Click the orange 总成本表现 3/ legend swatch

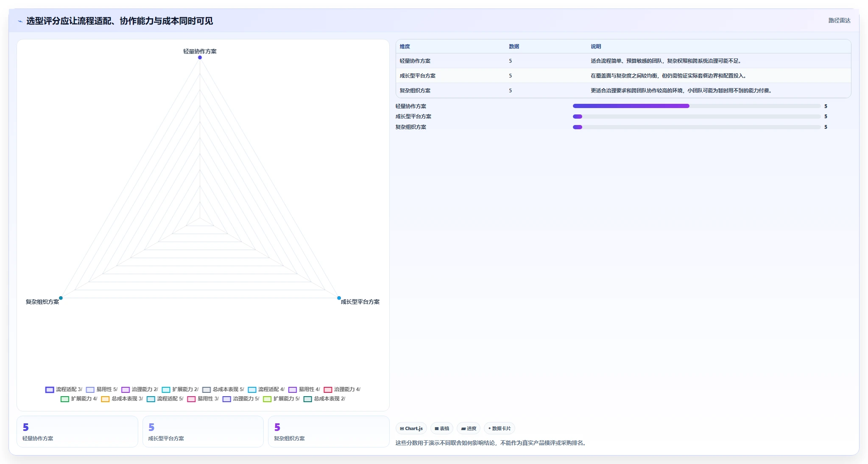[105, 399]
